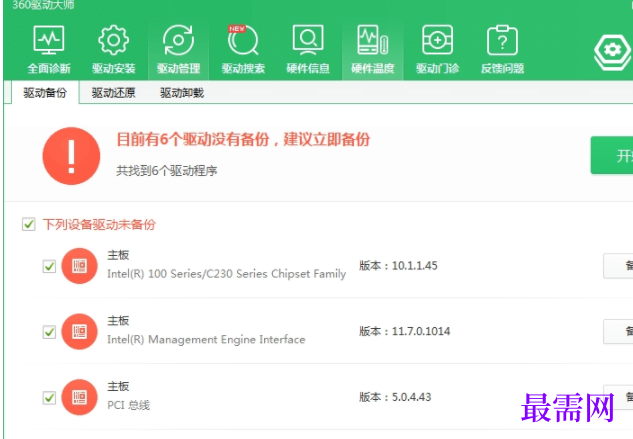Click the 版本：10.1.1.45 version text

[x=398, y=266]
